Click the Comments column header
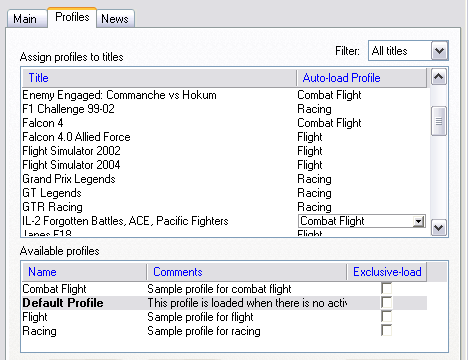Screen dimensions: 468x360 point(246,272)
